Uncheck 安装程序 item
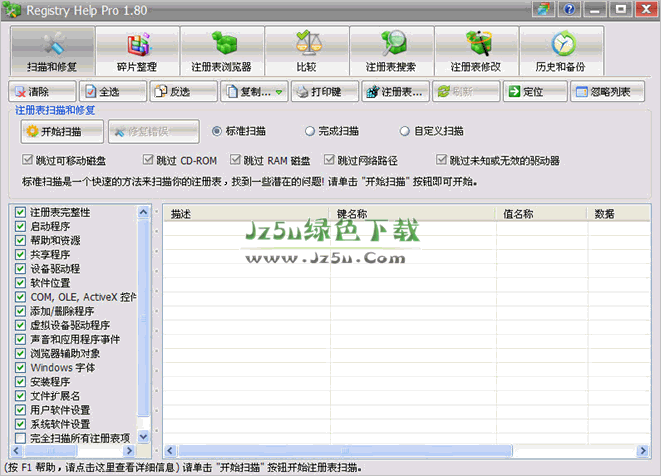The height and width of the screenshot is (476, 661). coord(20,382)
